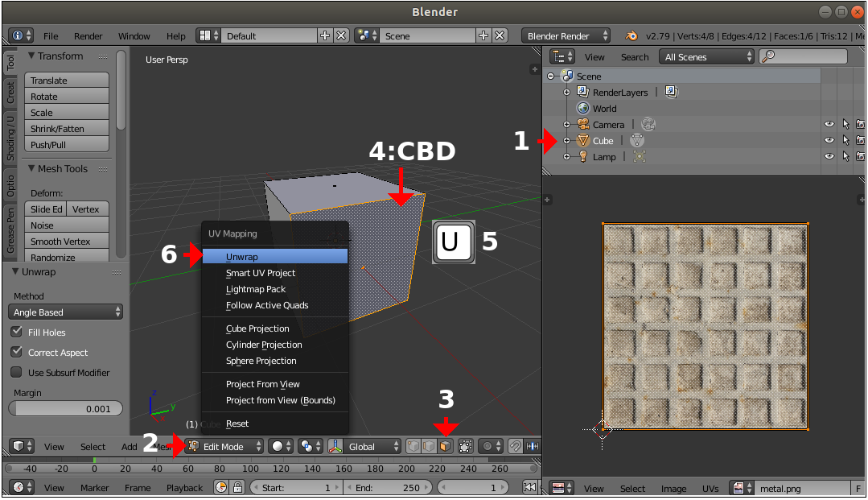This screenshot has height=500, width=868.
Task: Click the Camera object icon
Action: (583, 125)
